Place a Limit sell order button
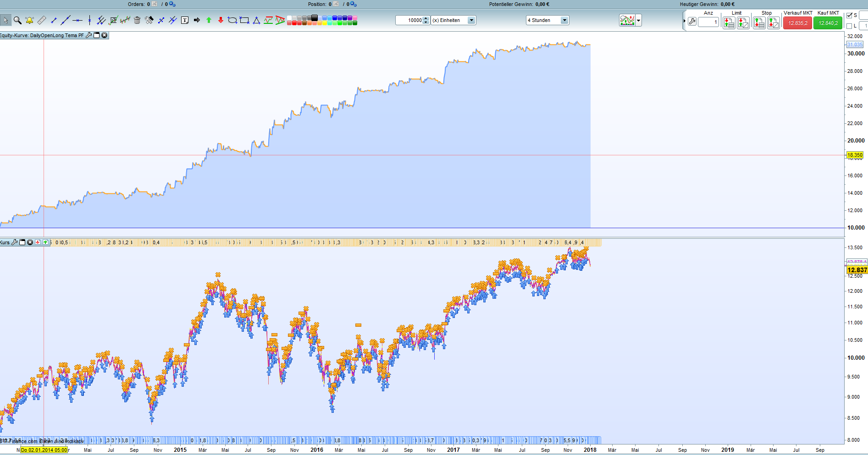The height and width of the screenshot is (455, 868). (x=744, y=22)
